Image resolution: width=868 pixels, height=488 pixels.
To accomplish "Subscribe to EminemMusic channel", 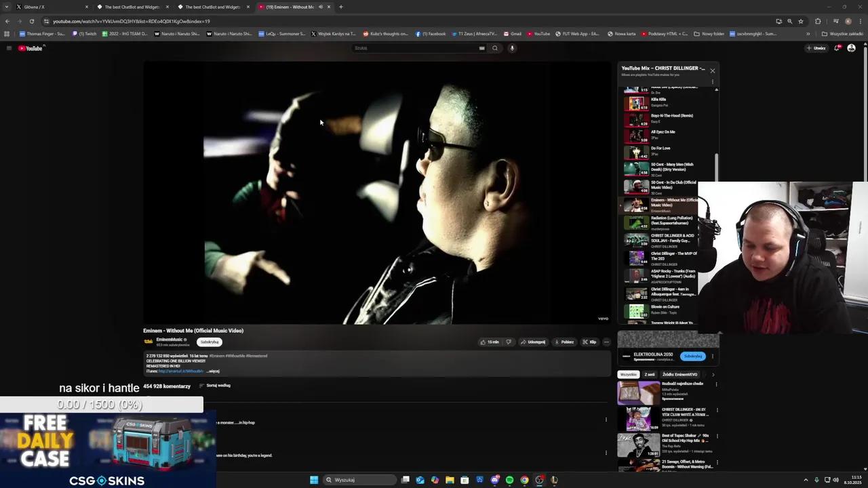I will pos(210,342).
